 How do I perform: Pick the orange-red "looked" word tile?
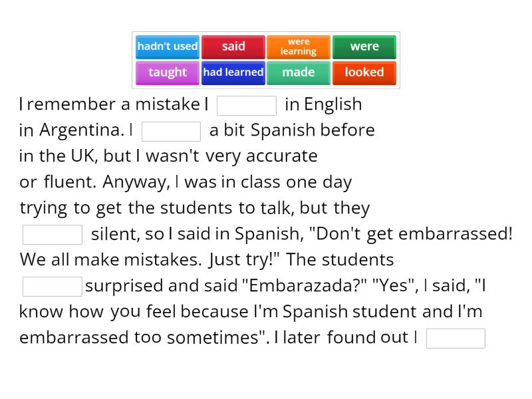coord(364,73)
